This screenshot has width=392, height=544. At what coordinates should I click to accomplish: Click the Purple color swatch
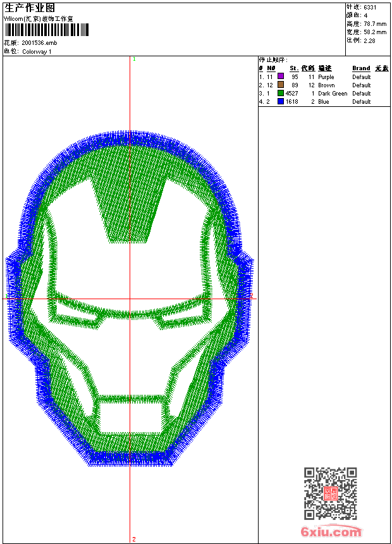281,77
